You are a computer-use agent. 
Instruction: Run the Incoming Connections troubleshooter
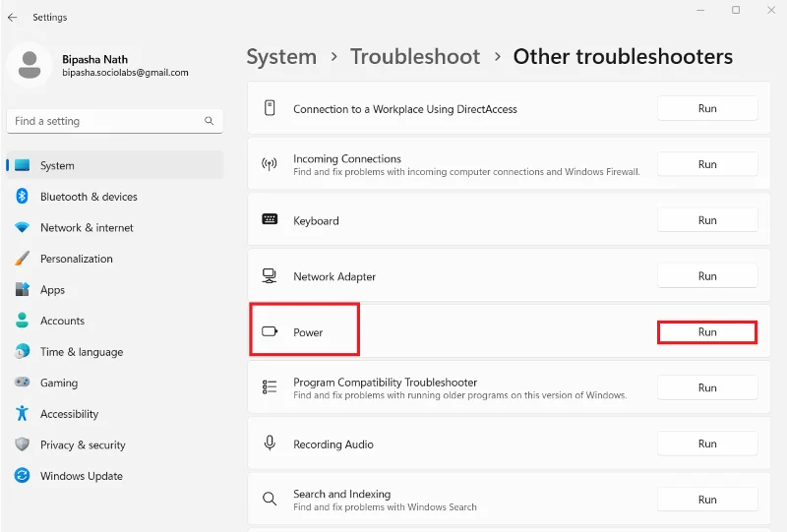click(707, 164)
